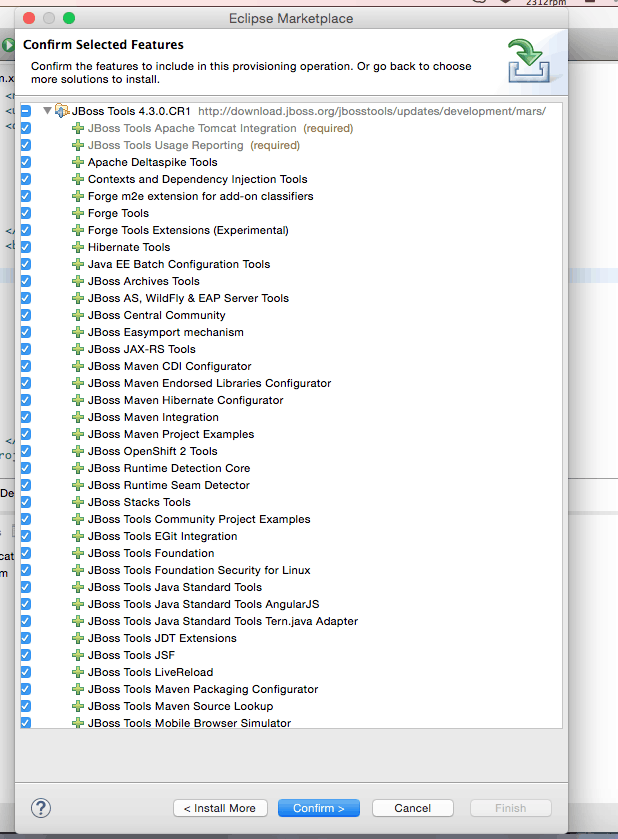The height and width of the screenshot is (839, 618).
Task: Click the plus icon beside Apache Deltaspike Tools
Action: [78, 162]
